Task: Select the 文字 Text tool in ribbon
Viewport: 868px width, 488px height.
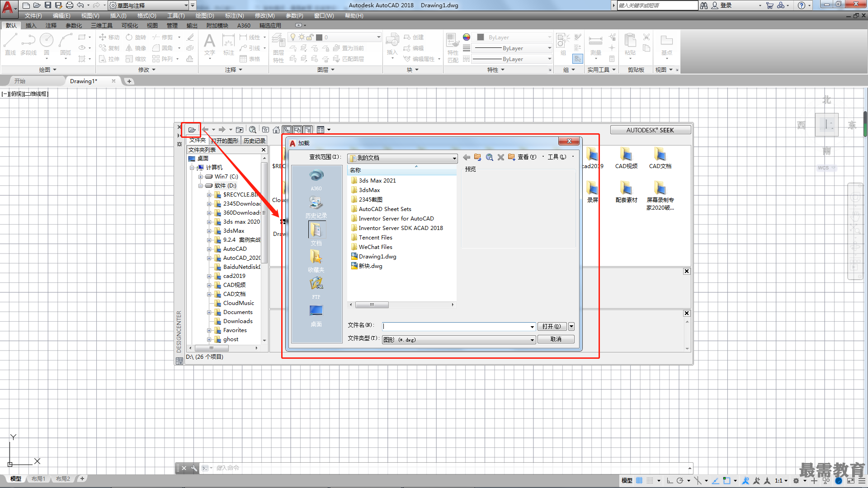Action: tap(209, 44)
